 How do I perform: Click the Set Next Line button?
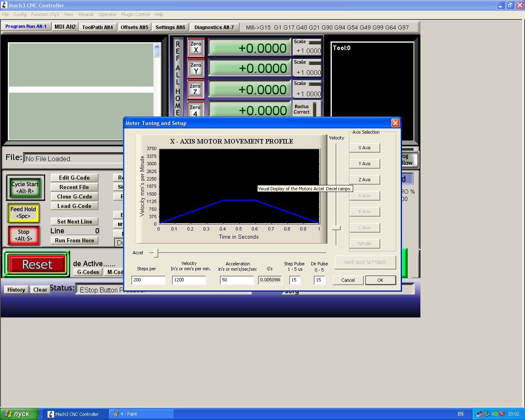74,221
